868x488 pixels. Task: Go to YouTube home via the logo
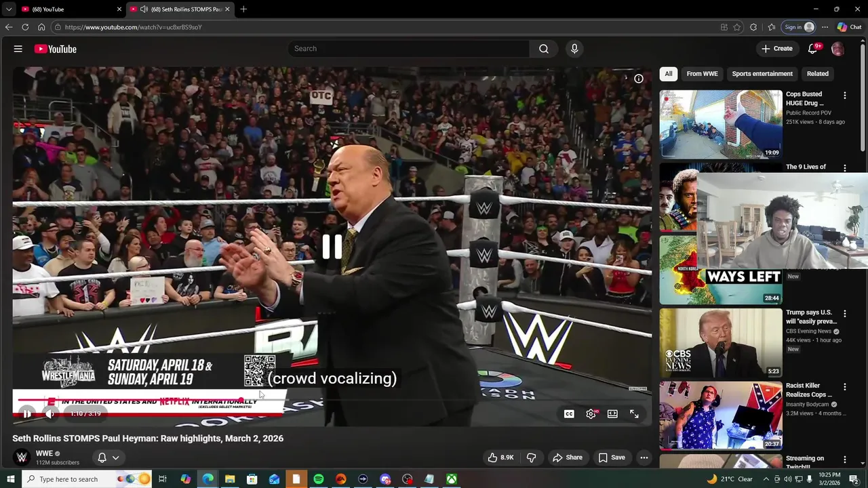tap(56, 49)
